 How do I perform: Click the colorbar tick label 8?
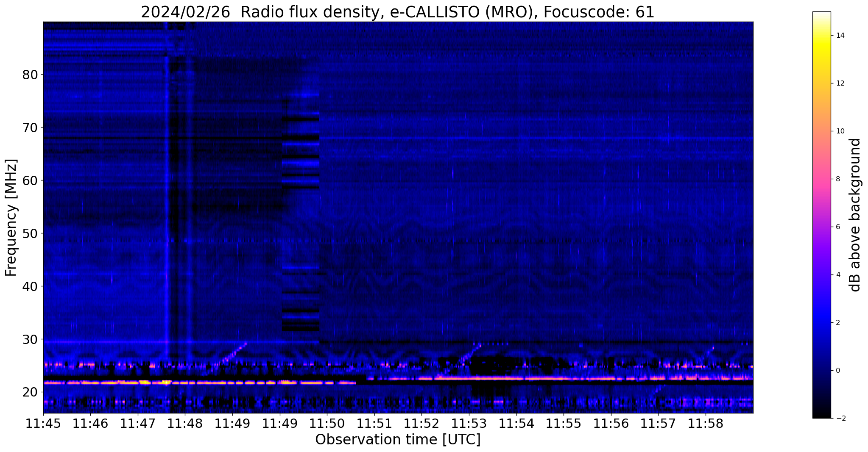(x=837, y=179)
